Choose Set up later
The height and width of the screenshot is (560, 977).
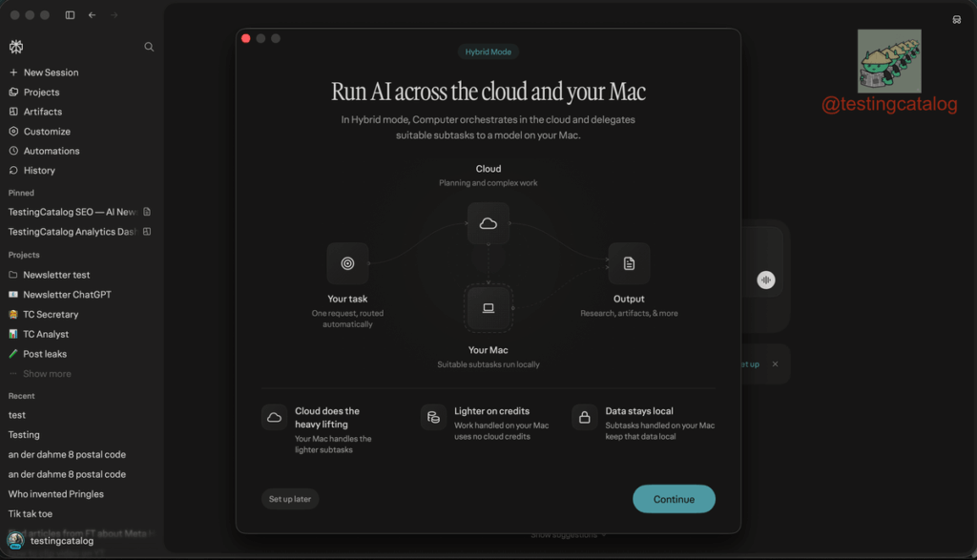tap(290, 499)
